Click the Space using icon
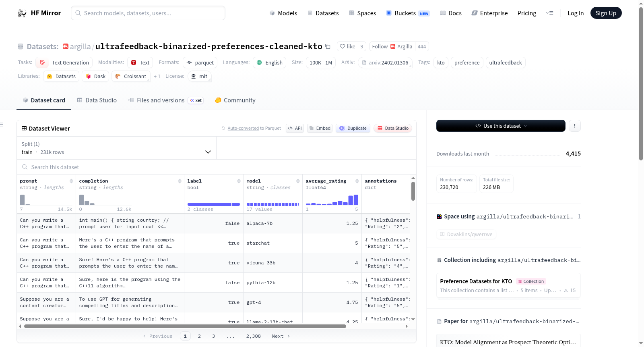Viewport: 644px width, 347px height. (x=439, y=216)
